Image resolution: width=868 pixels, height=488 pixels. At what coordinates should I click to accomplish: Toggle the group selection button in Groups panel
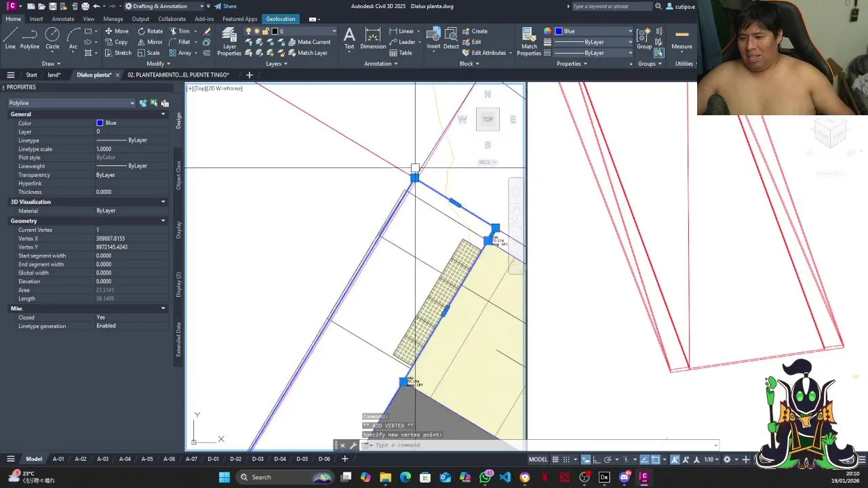point(658,53)
